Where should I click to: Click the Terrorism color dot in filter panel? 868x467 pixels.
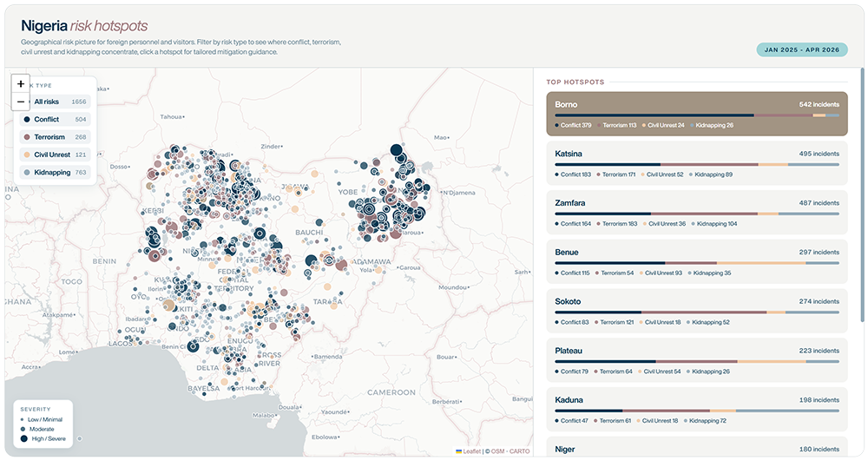click(x=27, y=137)
